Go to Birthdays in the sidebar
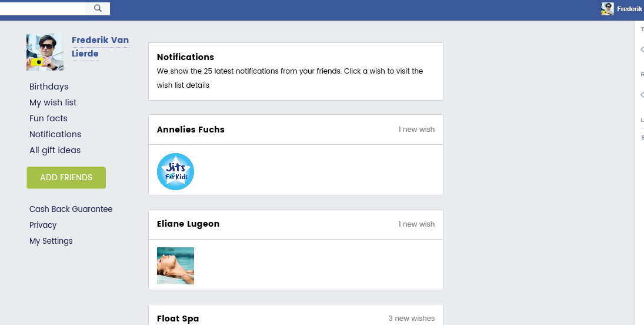The image size is (644, 325). [x=49, y=87]
